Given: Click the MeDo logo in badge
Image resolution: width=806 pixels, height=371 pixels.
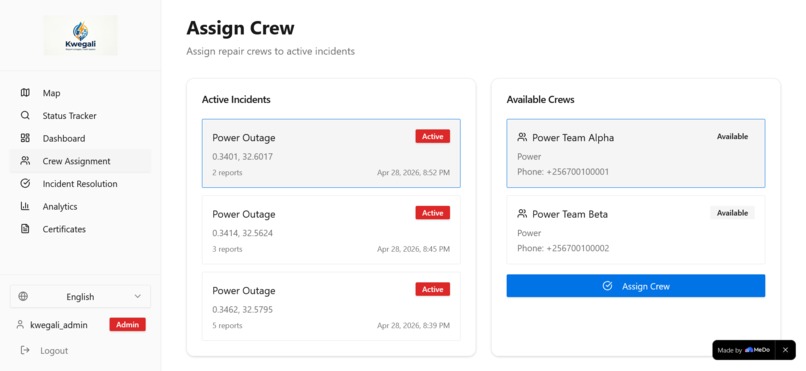Looking at the screenshot, I should [758, 350].
